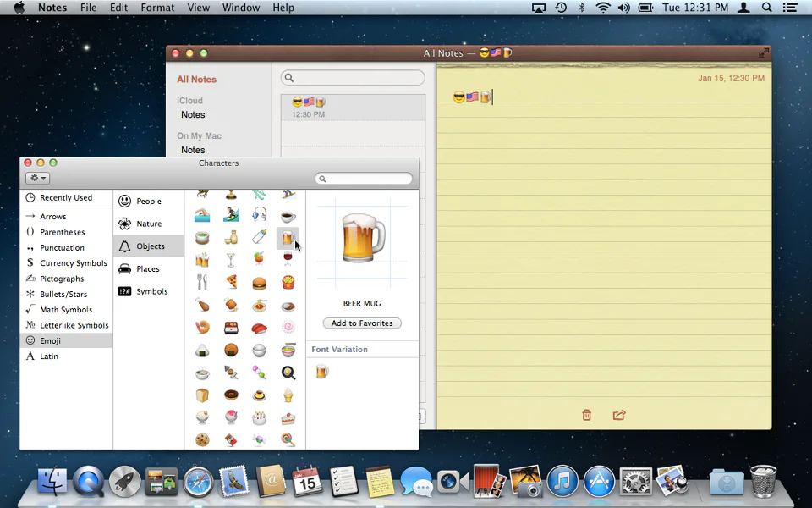Pick the soft ice cream cone emoji
Image resolution: width=812 pixels, height=508 pixels.
click(x=288, y=395)
